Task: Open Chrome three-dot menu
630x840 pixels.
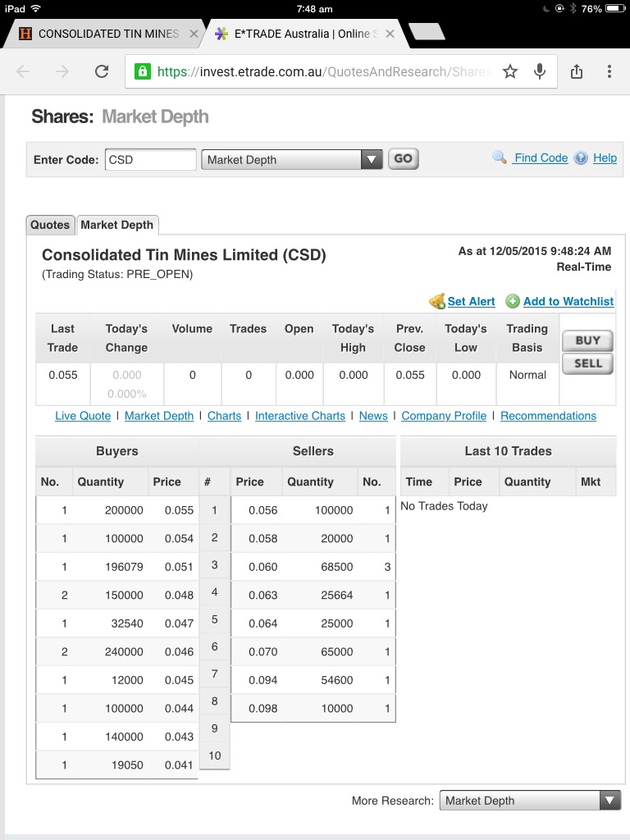Action: (x=609, y=71)
